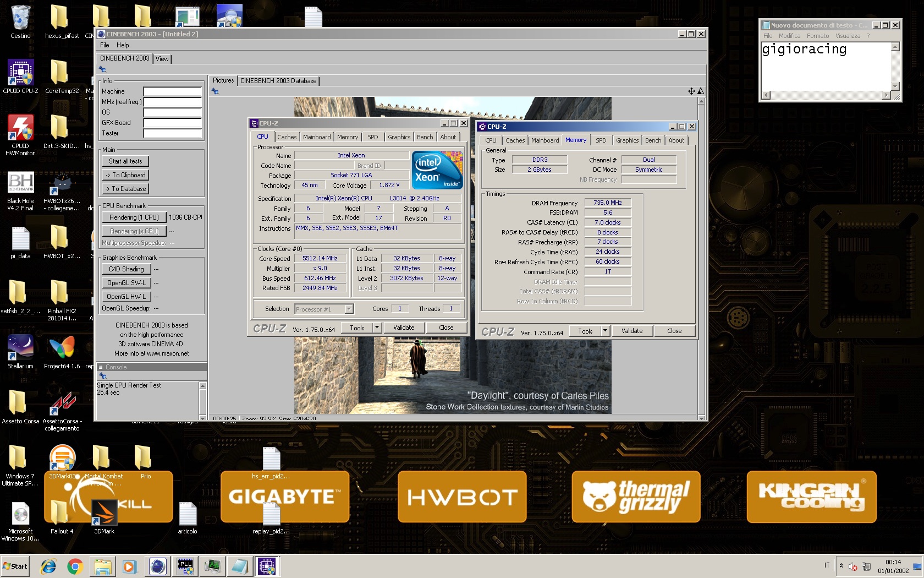
Task: Switch to PLL SetFSB taskbar button
Action: pyautogui.click(x=186, y=566)
